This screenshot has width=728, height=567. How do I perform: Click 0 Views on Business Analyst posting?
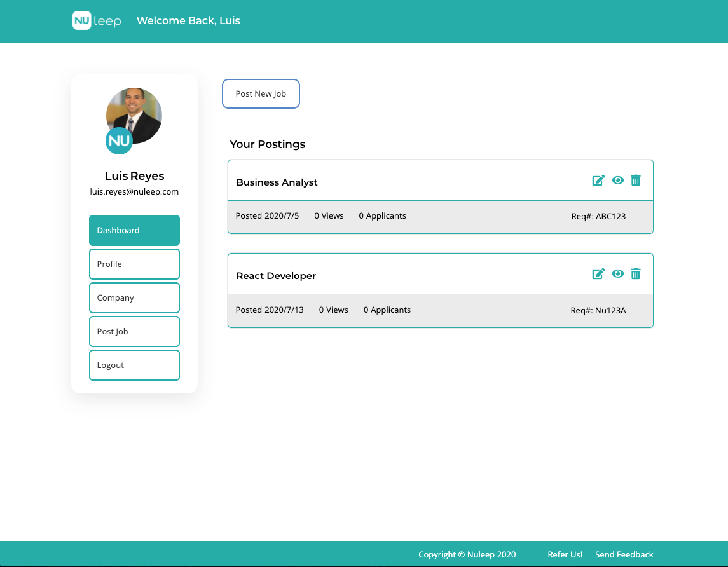point(329,215)
